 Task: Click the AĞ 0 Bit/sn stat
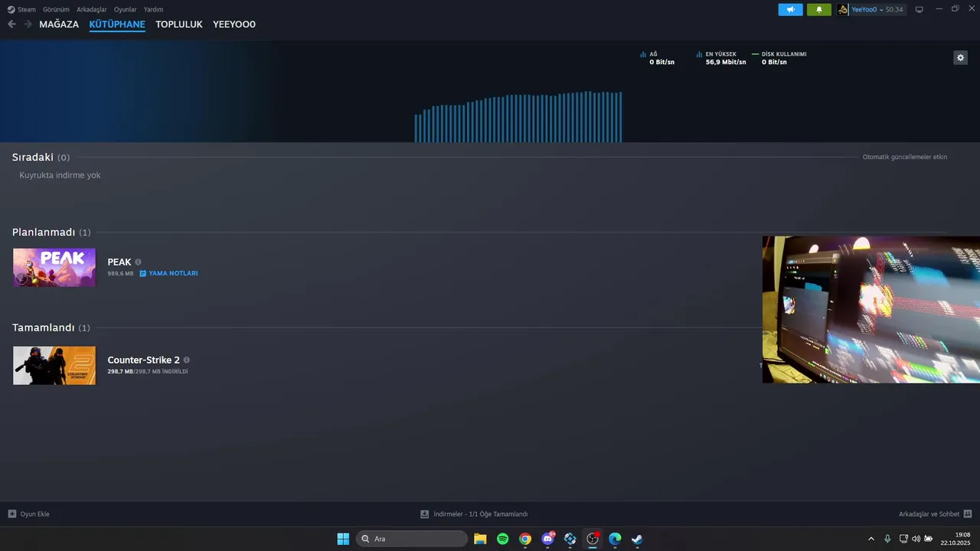tap(658, 58)
